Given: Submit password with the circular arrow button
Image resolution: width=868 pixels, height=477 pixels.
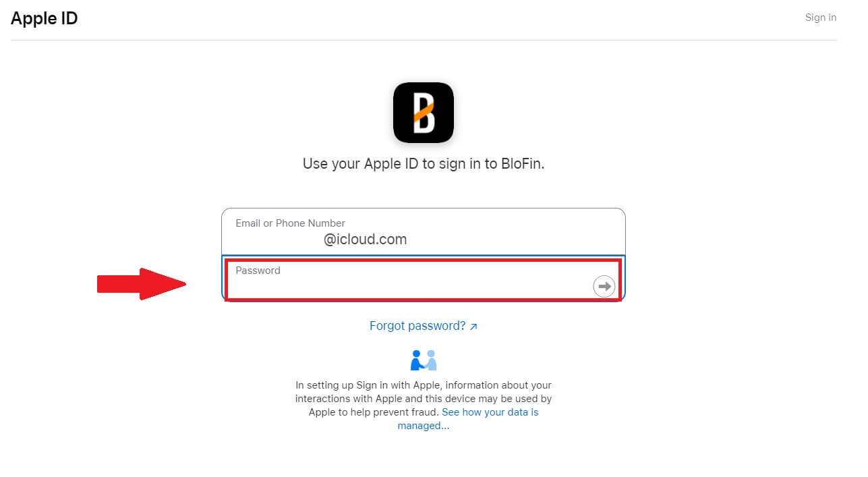Looking at the screenshot, I should [604, 286].
